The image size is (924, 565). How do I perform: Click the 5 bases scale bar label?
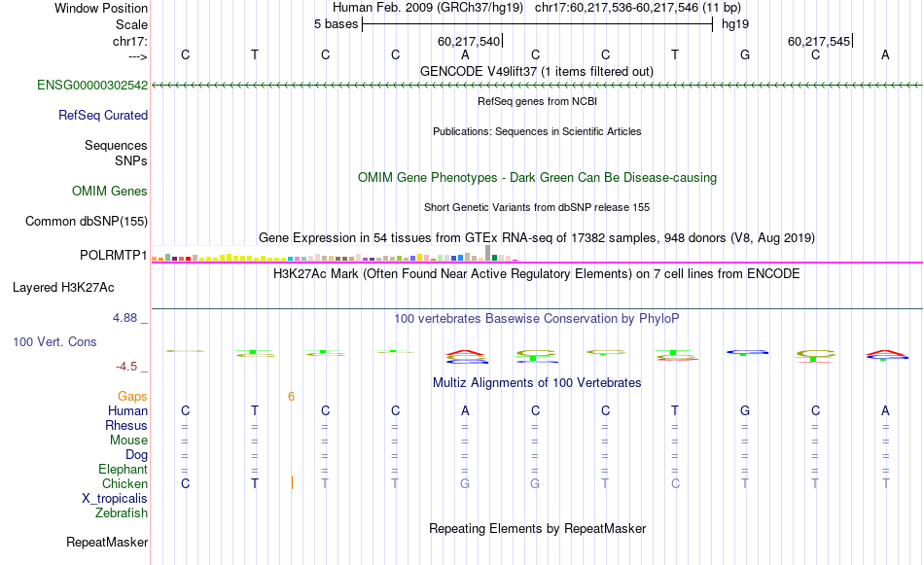coord(336,24)
